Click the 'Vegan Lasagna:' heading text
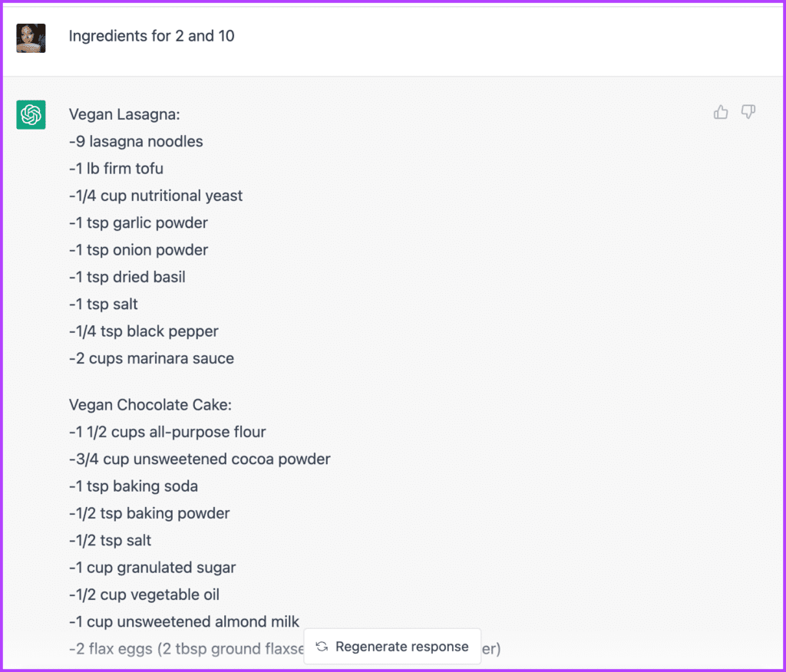The width and height of the screenshot is (786, 672). point(124,114)
